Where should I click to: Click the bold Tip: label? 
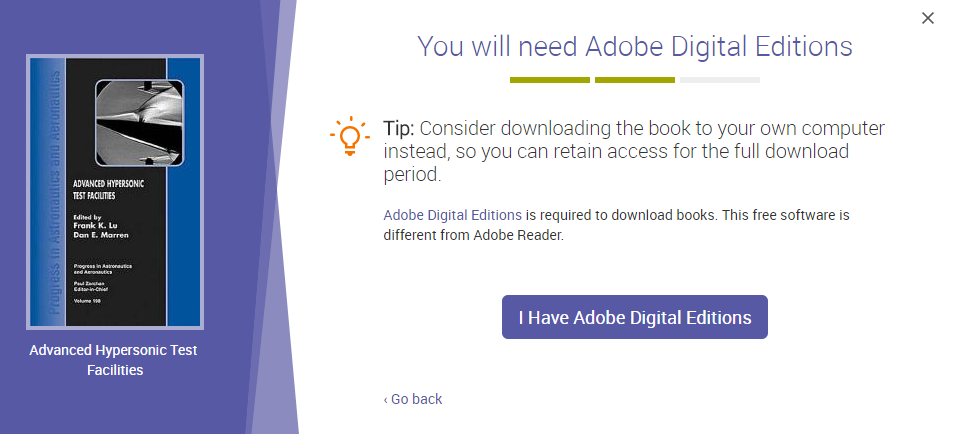[399, 130]
